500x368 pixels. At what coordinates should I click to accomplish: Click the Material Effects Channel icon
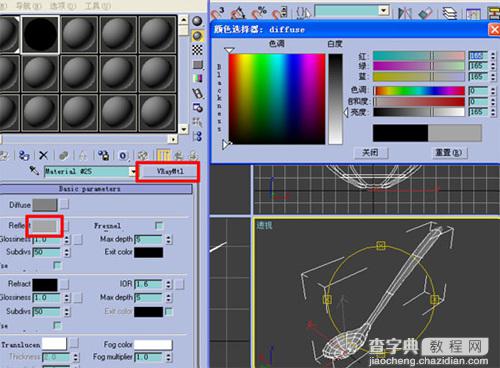pyautogui.click(x=123, y=156)
